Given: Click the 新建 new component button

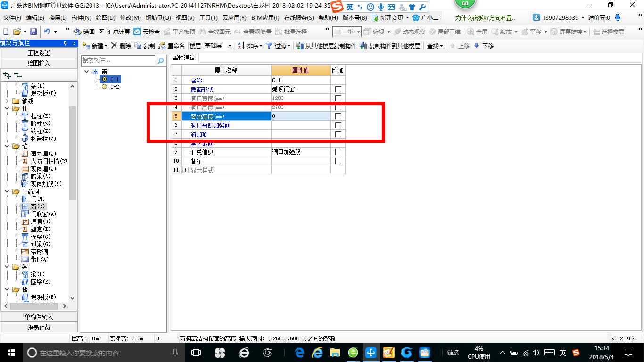Looking at the screenshot, I should 95,46.
